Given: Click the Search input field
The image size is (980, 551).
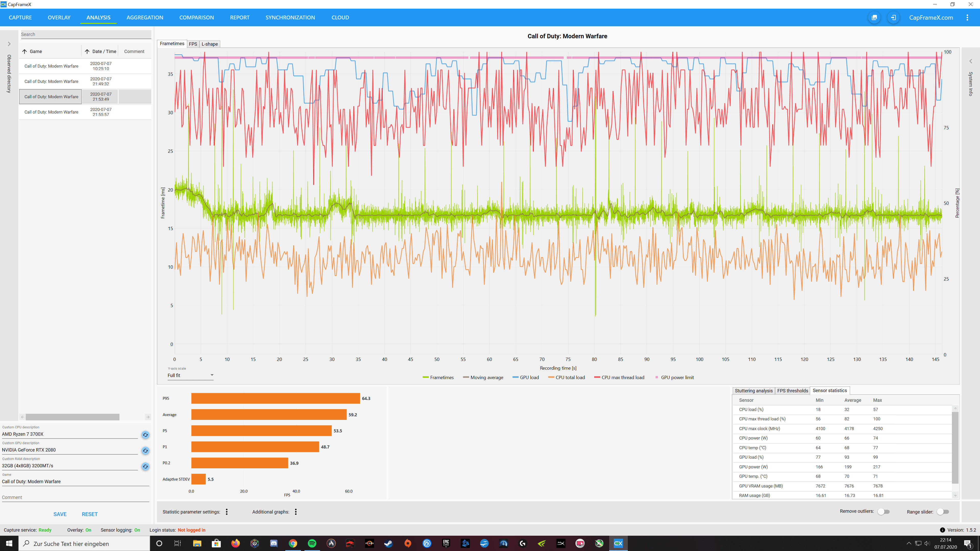Looking at the screenshot, I should tap(85, 34).
